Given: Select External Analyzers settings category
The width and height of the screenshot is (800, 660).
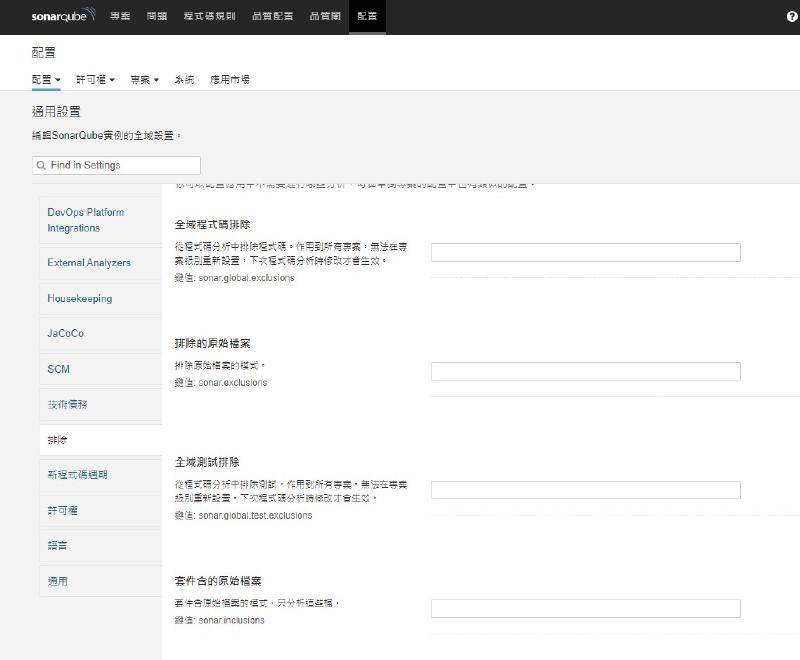Looking at the screenshot, I should coord(89,263).
